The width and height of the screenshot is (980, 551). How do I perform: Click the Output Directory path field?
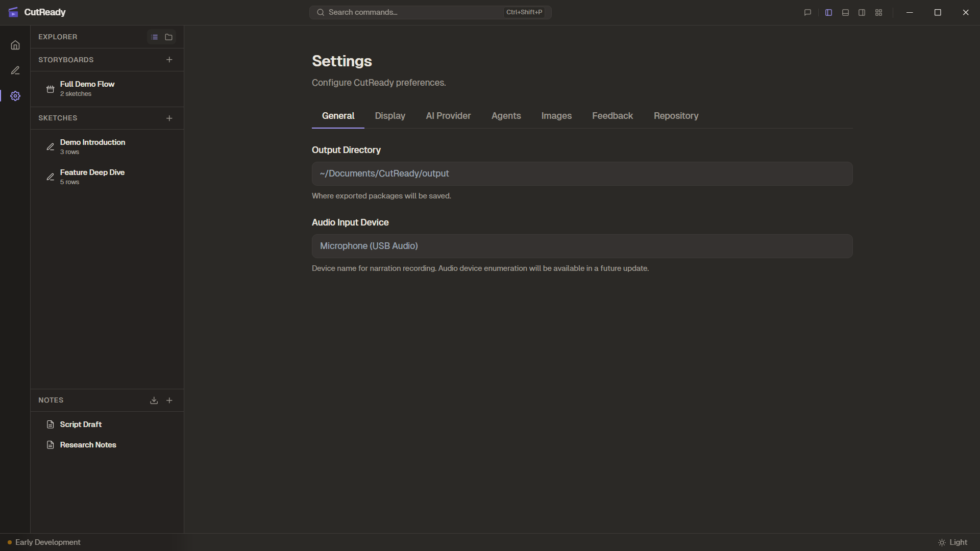point(582,173)
